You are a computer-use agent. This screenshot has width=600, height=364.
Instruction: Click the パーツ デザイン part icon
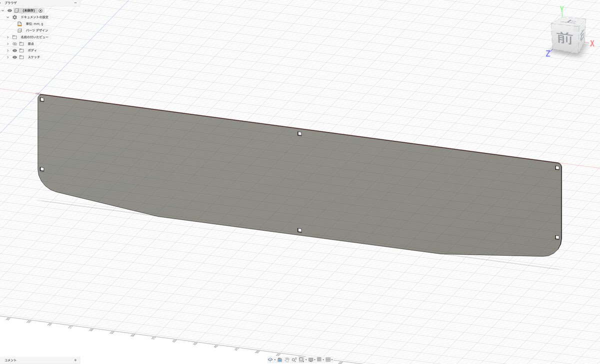click(x=19, y=30)
